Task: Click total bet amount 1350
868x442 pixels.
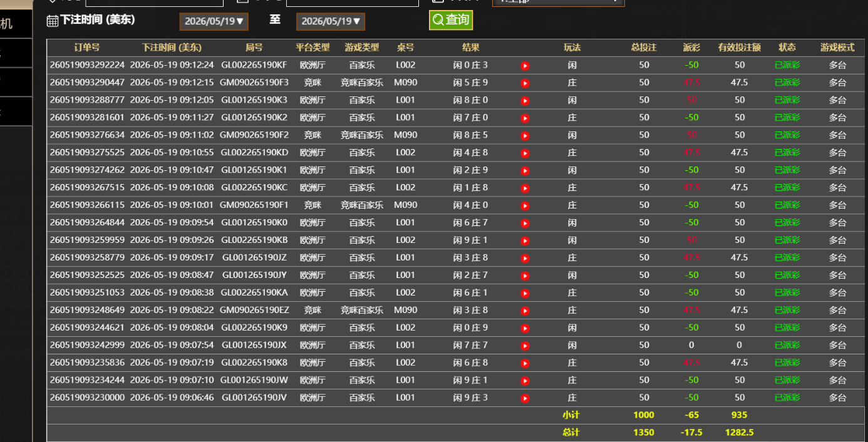Action: point(644,433)
